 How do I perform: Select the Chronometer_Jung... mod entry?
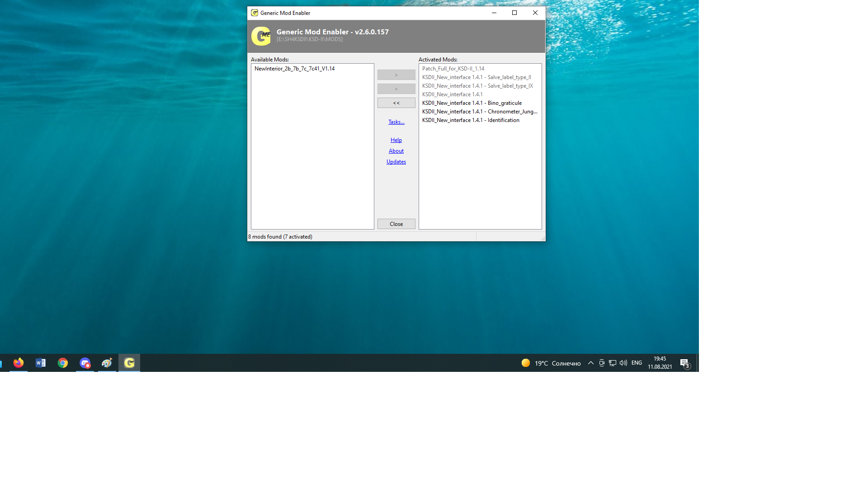point(480,112)
